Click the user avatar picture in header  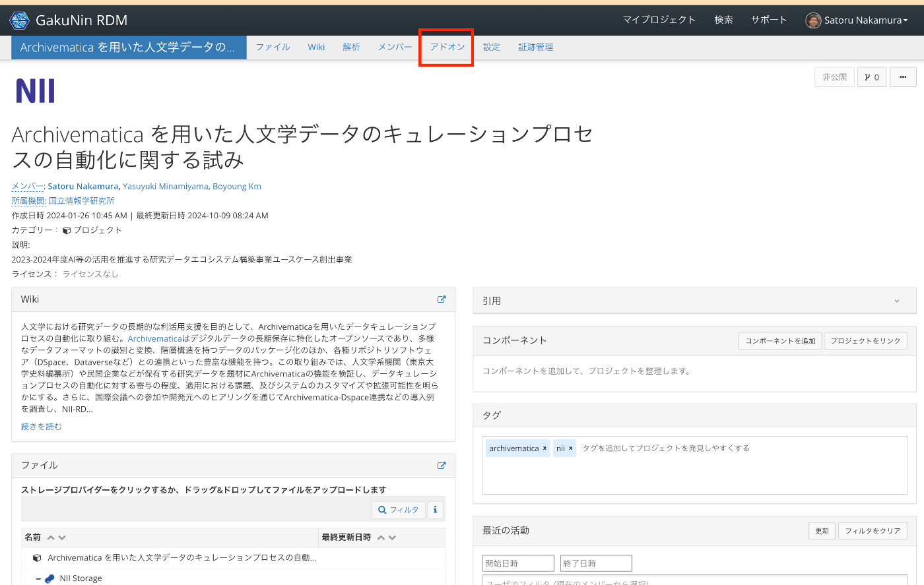[x=813, y=20]
